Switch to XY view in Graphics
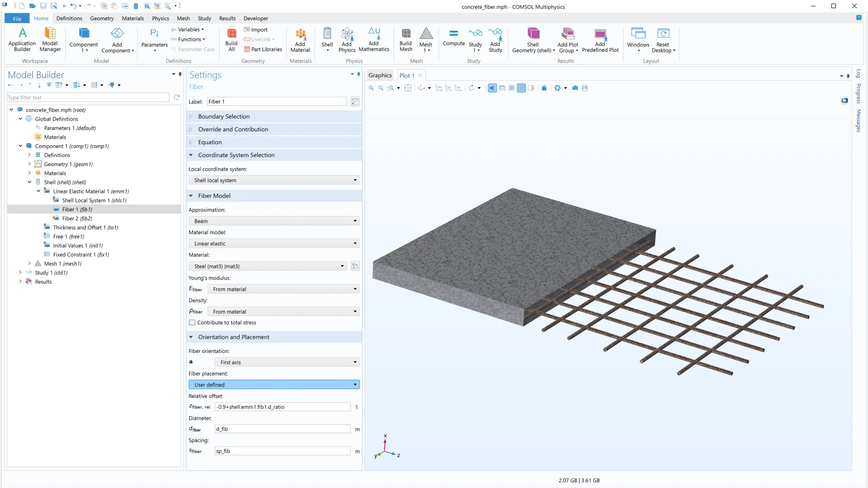This screenshot has width=868, height=488. coord(439,88)
